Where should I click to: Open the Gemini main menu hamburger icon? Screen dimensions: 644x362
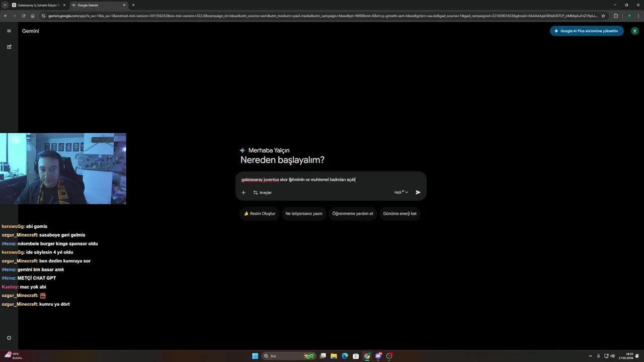click(9, 31)
